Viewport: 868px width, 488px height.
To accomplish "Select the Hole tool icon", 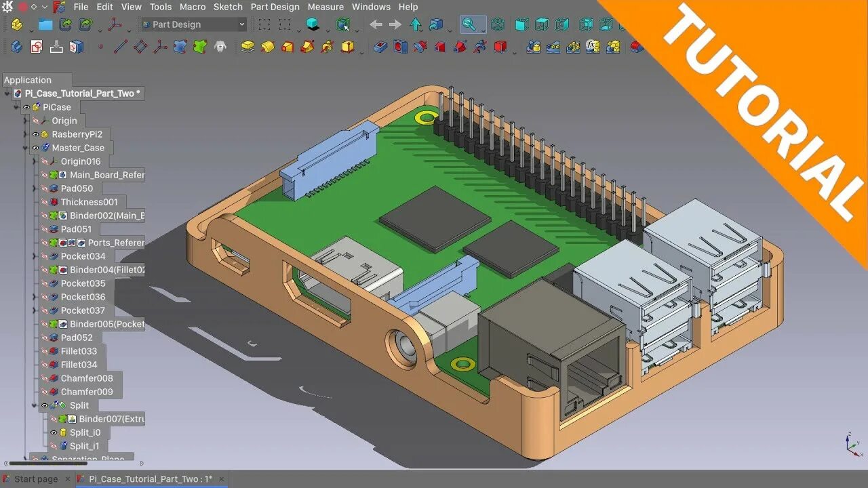I will pyautogui.click(x=401, y=47).
